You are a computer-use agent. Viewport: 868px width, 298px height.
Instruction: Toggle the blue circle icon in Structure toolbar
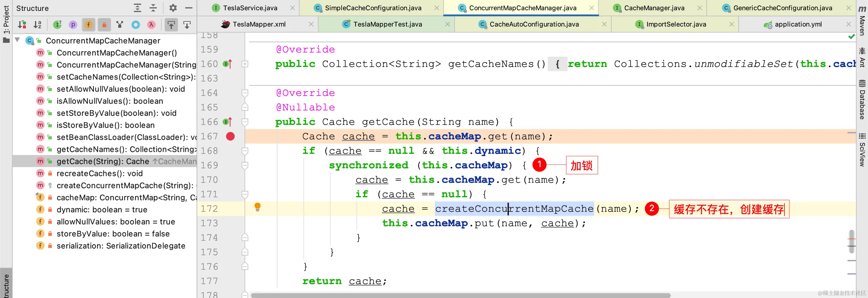tap(135, 25)
